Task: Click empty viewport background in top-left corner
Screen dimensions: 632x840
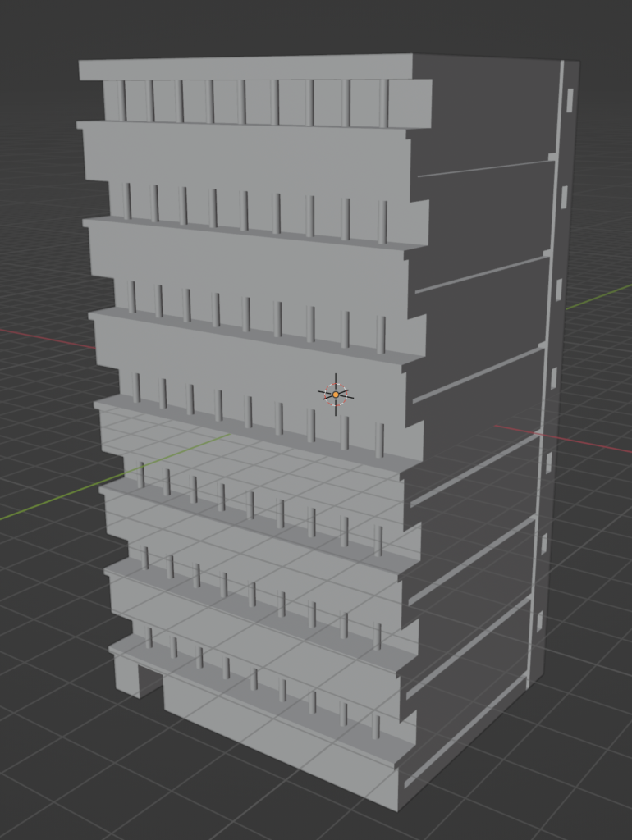Action: point(33,33)
